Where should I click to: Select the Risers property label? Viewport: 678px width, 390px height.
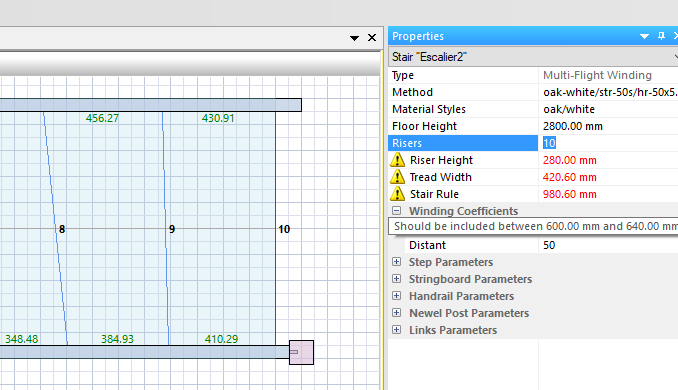(407, 143)
